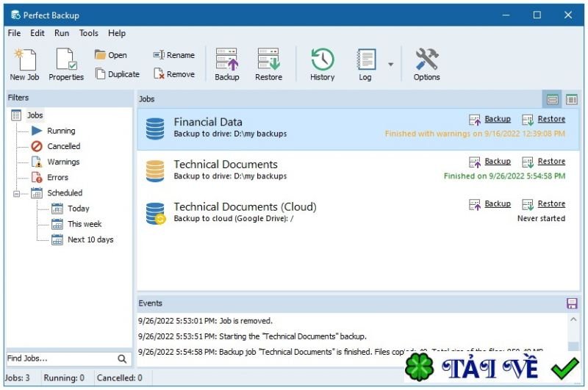The image size is (588, 390).
Task: Start Restore from the main toolbar
Action: click(268, 65)
